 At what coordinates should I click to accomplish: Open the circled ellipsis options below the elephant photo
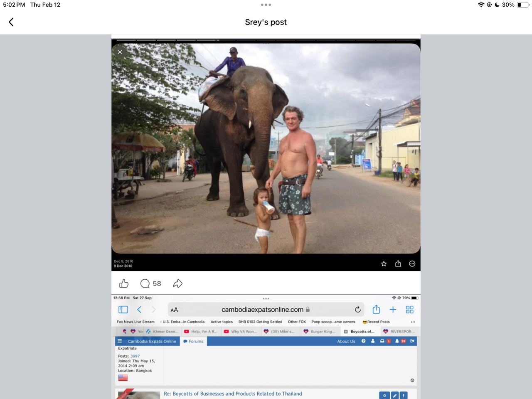pos(412,264)
